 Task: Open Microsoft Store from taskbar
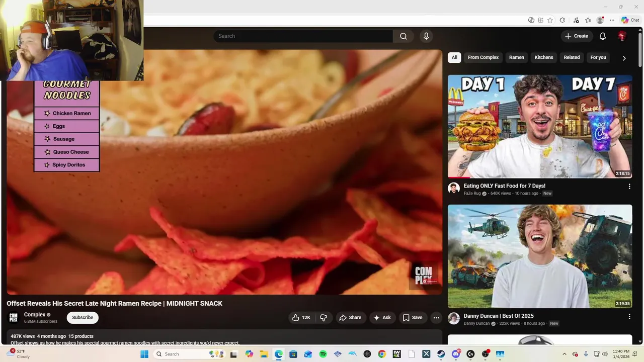coord(293,354)
